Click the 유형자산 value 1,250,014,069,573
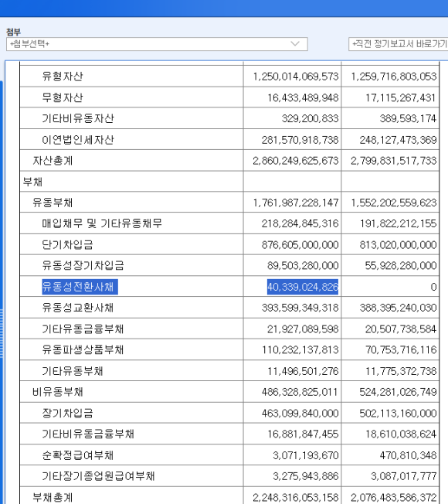 (x=296, y=77)
